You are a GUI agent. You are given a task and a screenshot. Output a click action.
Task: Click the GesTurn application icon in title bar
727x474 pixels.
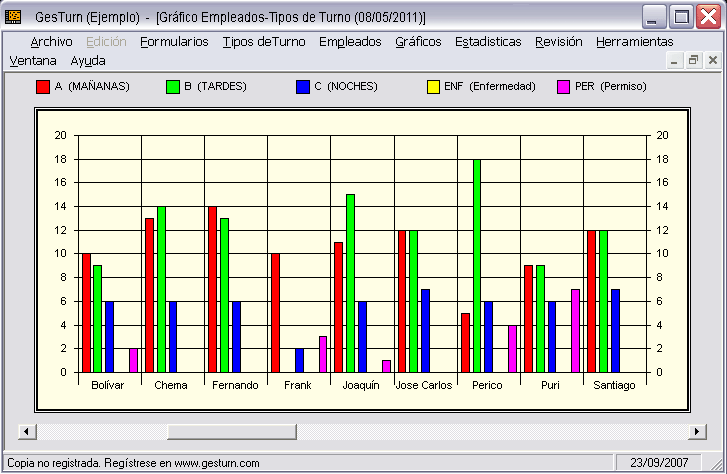(x=14, y=17)
